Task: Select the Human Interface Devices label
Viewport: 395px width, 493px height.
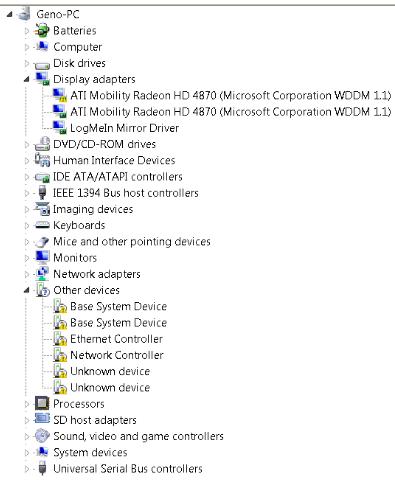Action: point(114,160)
